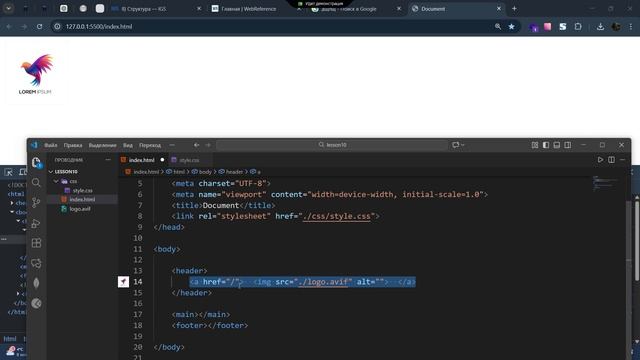Toggle the bottom panel layout icon
Screen dimensions: 640x360
point(557,145)
